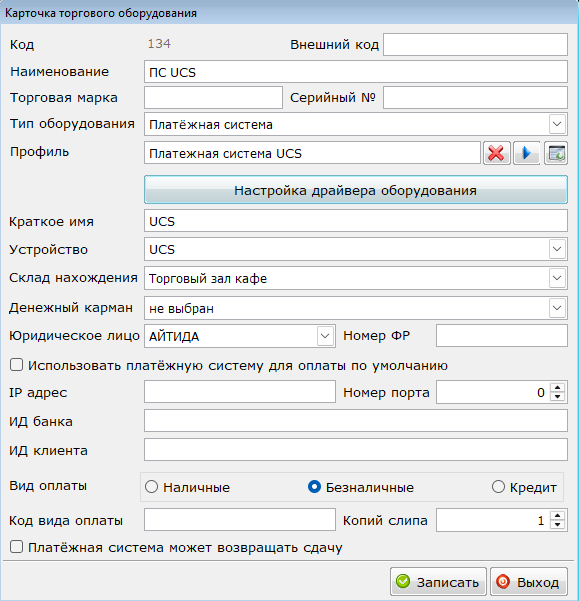Viewport: 579px width, 601px height.
Task: Open Настройка драйвера оборудования
Action: 356,190
